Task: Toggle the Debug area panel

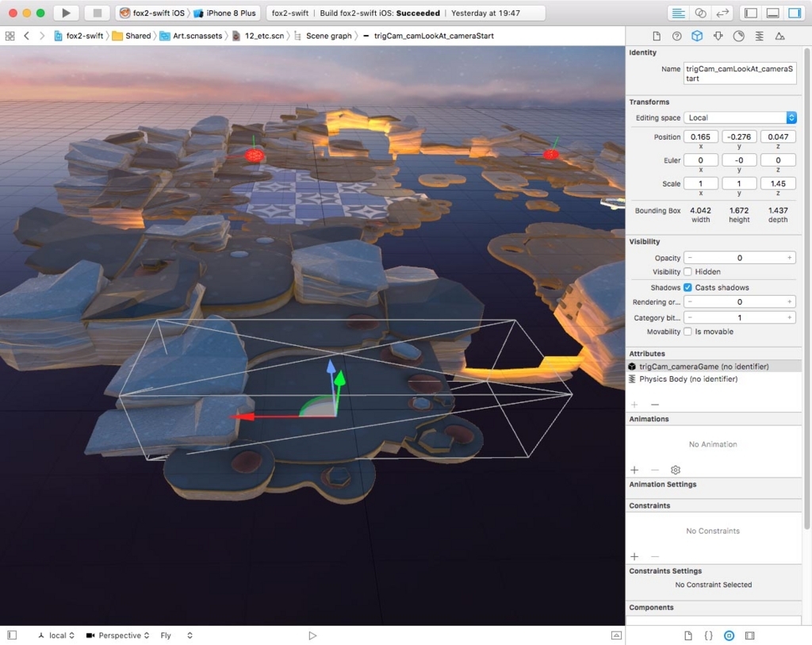Action: 772,13
